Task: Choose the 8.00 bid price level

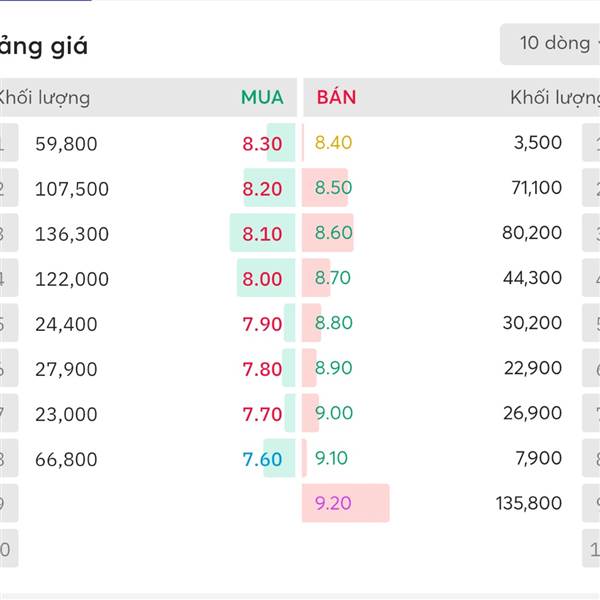Action: 262,279
